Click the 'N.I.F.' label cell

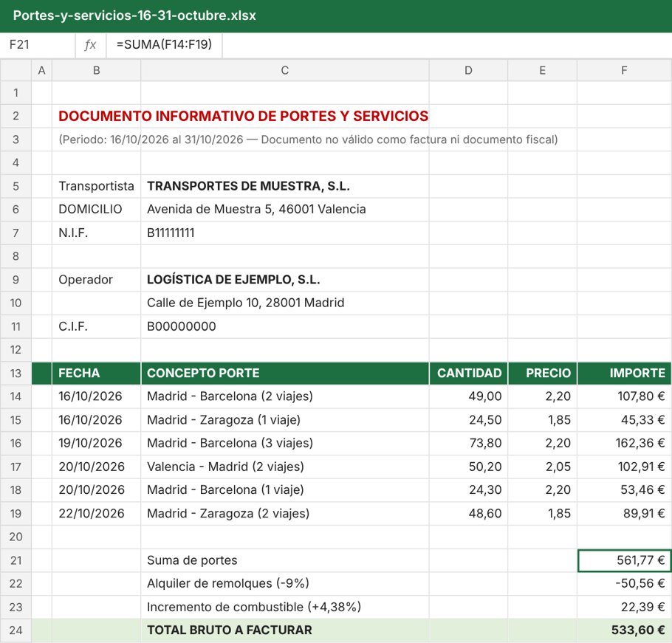tap(97, 233)
